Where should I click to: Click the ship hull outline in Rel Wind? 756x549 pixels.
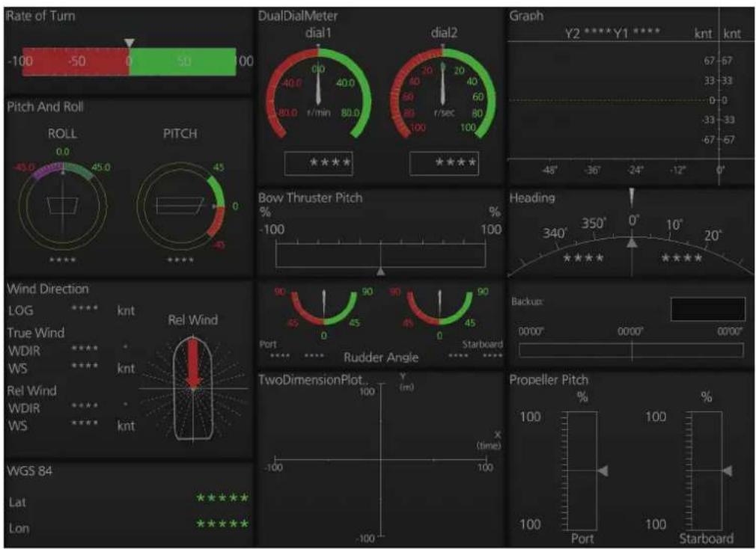pos(193,388)
